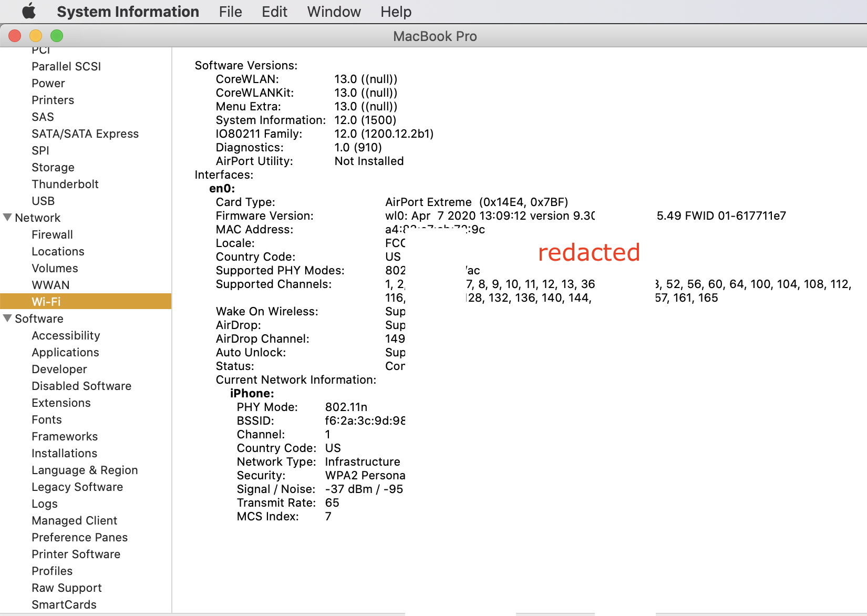Collapse the Network section triangle

coord(7,217)
